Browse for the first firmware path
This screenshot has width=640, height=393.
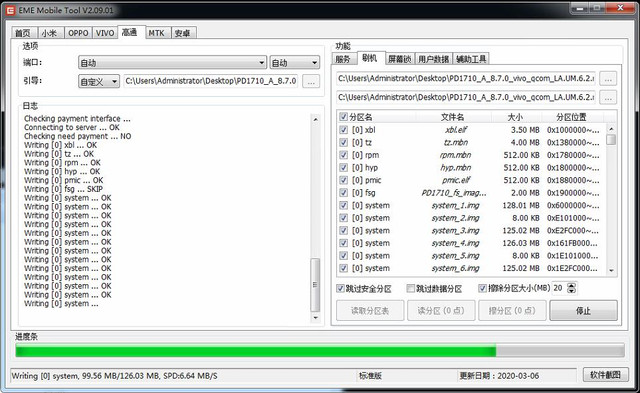[x=608, y=78]
